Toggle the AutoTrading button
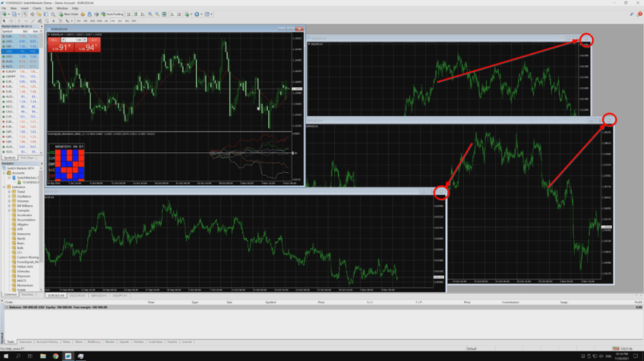 tap(112, 14)
